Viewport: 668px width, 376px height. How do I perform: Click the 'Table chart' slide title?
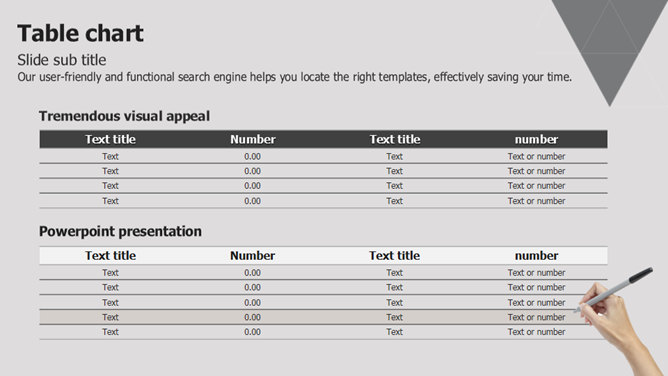click(81, 33)
